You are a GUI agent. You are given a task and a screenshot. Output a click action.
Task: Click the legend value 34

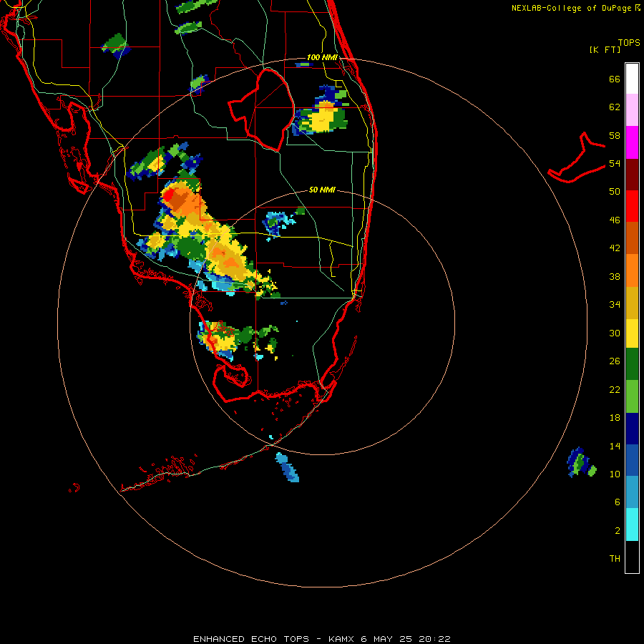(615, 305)
